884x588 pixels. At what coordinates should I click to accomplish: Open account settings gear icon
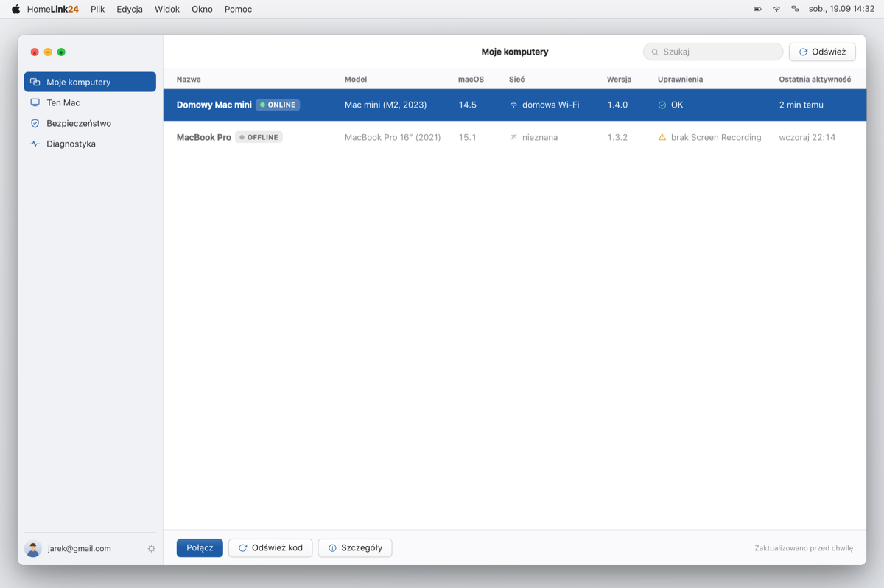(151, 548)
